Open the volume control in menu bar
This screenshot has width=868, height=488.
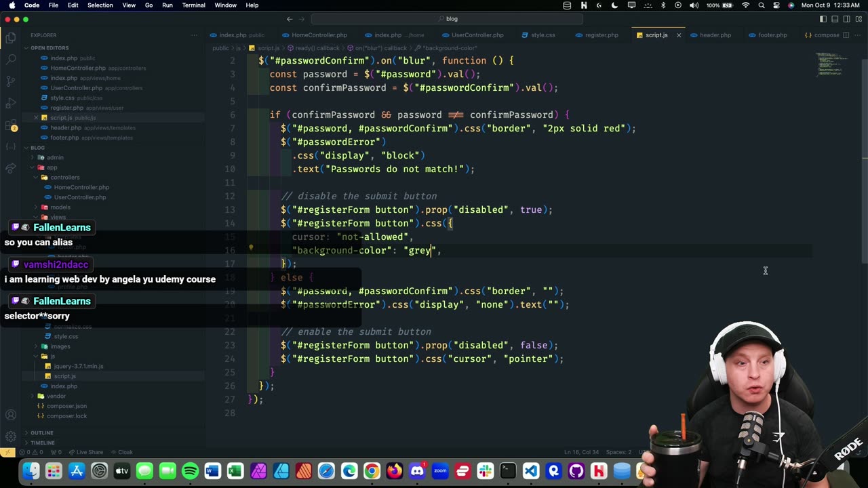pyautogui.click(x=694, y=5)
